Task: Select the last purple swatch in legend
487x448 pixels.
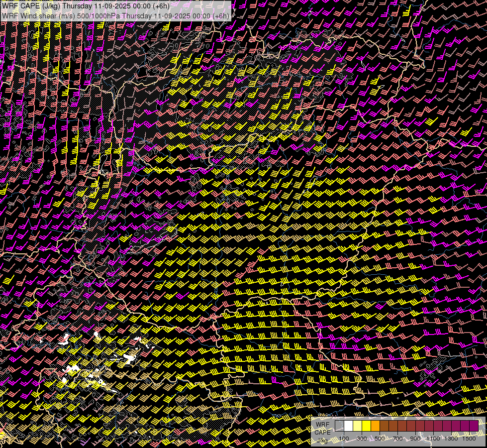Action: [474, 426]
